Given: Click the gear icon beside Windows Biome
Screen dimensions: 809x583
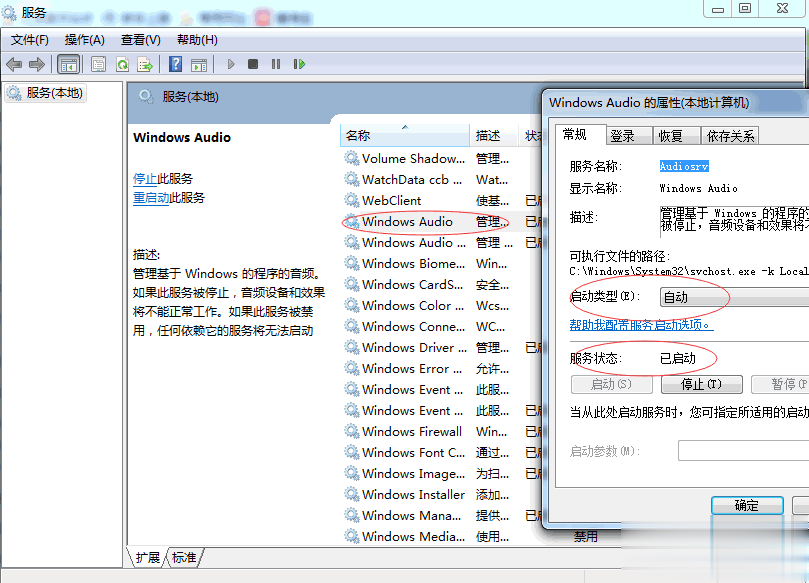Looking at the screenshot, I should (352, 263).
